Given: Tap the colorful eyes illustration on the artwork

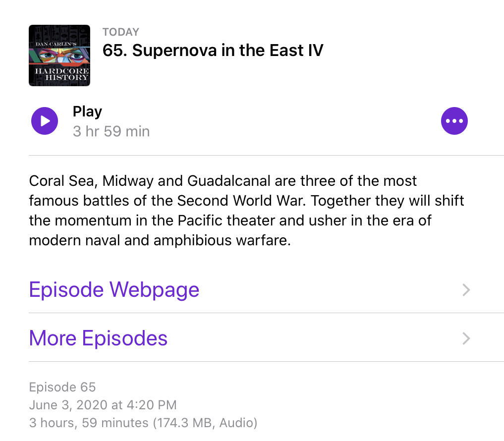Looking at the screenshot, I should (x=60, y=56).
